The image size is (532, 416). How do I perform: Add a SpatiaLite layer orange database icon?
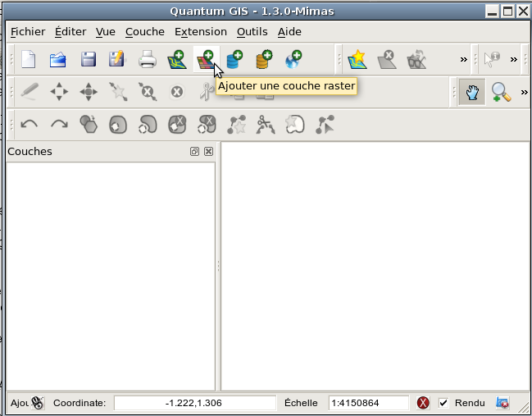click(x=264, y=59)
